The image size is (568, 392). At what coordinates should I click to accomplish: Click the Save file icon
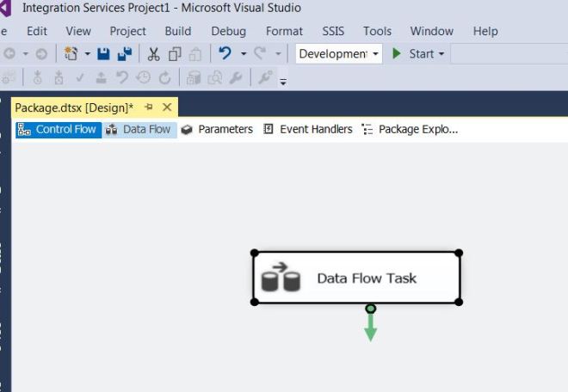pos(103,54)
